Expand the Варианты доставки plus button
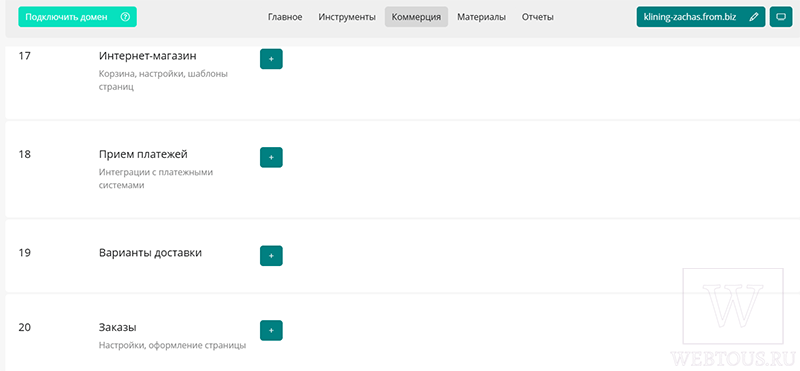This screenshot has width=800, height=371. (x=271, y=256)
